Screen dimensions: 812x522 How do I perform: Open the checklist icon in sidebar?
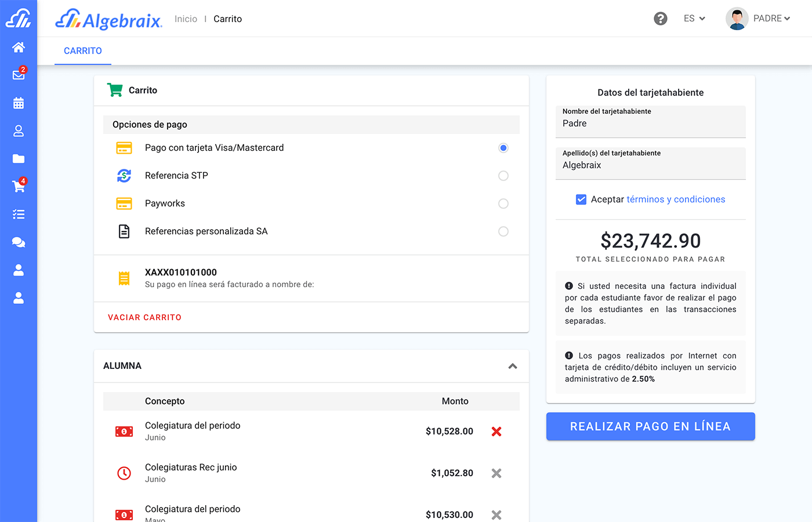coord(19,215)
